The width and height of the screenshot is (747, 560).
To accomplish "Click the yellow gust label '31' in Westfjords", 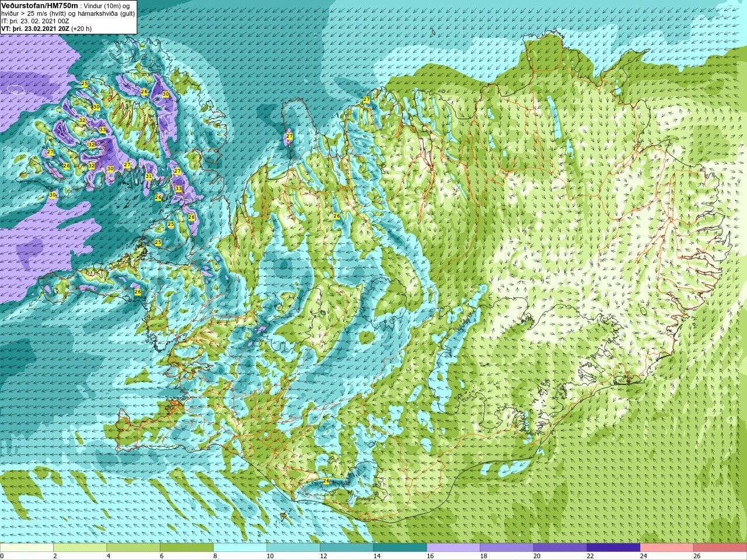I will 149,176.
